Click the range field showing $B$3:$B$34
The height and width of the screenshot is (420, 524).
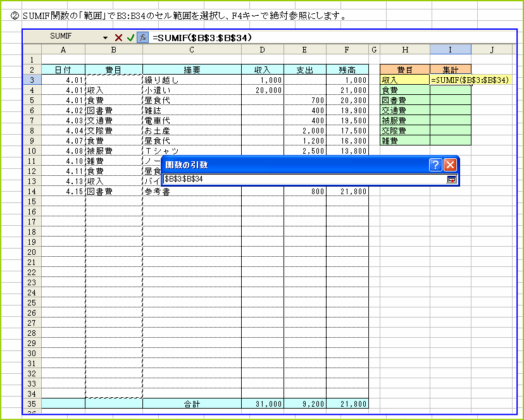point(304,180)
